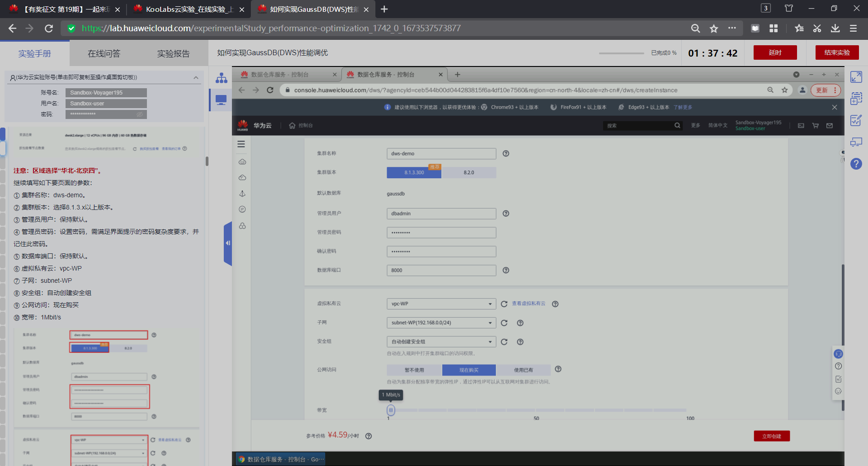This screenshot has height=466, width=868.
Task: Click the 了解更多 link in banner
Action: tap(683, 107)
